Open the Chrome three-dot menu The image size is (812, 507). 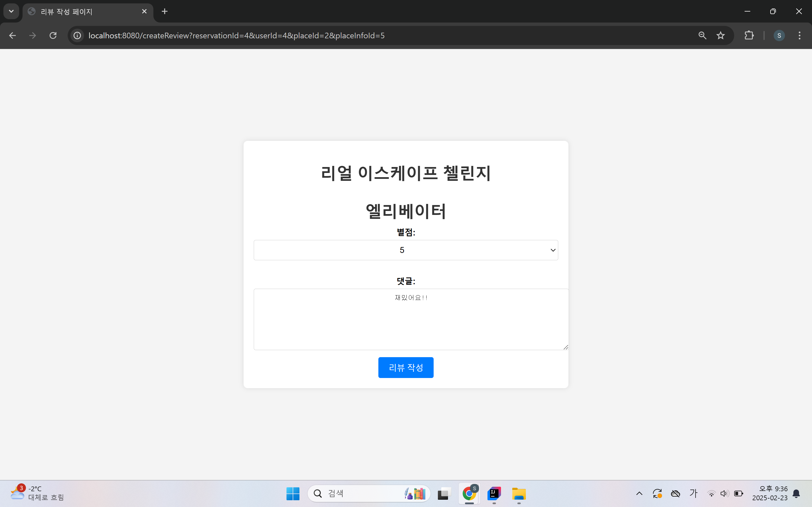pos(799,35)
